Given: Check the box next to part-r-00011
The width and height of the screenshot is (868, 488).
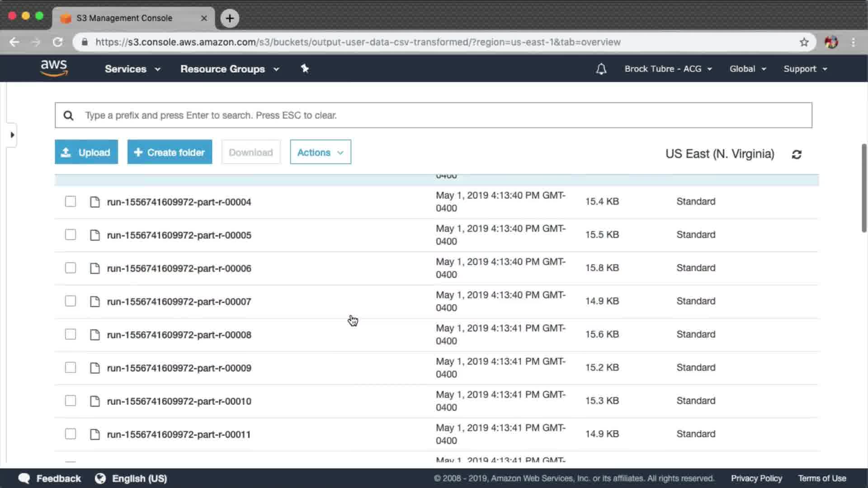Looking at the screenshot, I should (x=71, y=434).
